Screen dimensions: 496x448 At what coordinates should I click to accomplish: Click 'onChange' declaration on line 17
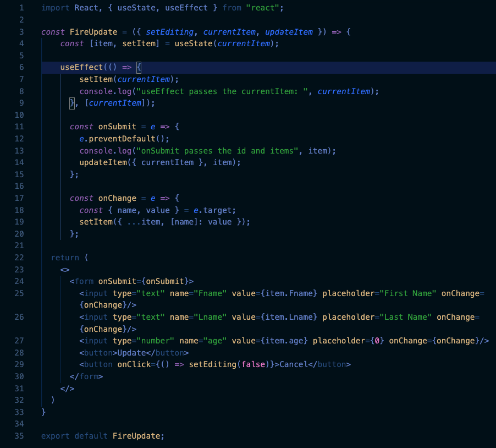[117, 198]
